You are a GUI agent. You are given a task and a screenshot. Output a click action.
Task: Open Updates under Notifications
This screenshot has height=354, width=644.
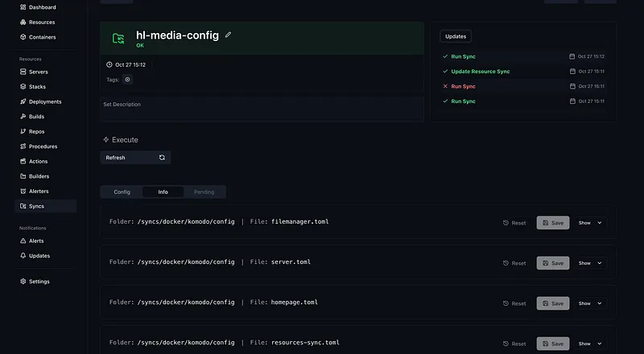click(39, 256)
